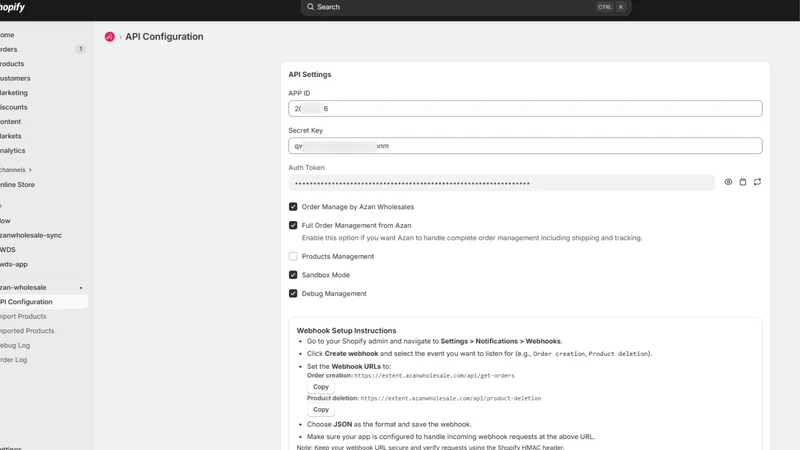The width and height of the screenshot is (800, 450).
Task: Copy the Product deletion webhook URL
Action: (321, 410)
